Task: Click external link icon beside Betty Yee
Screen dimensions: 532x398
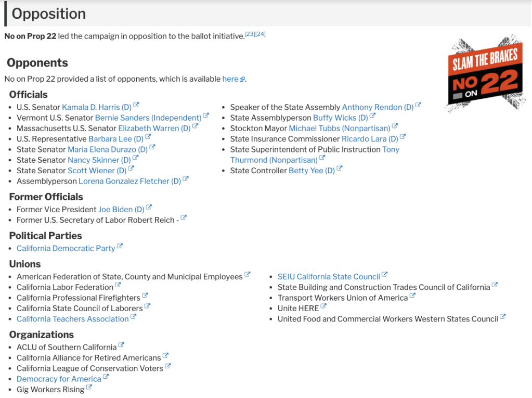Action: (x=340, y=169)
